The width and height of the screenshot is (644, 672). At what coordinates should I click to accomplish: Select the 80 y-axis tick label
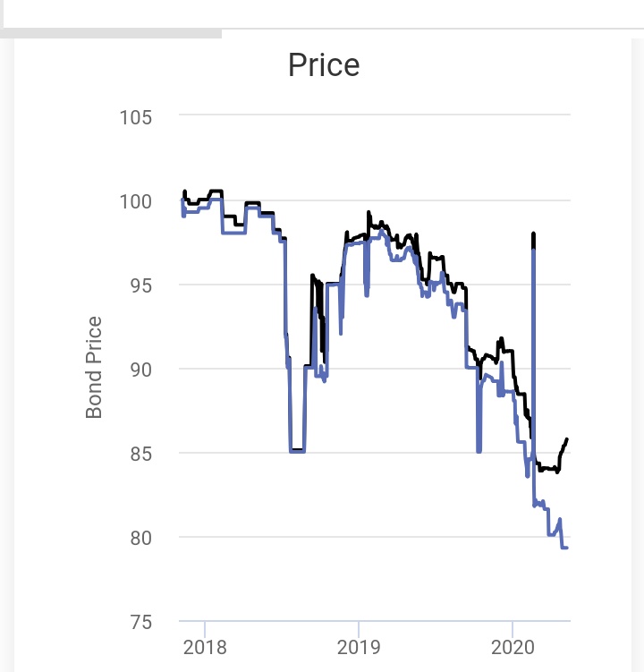point(140,538)
